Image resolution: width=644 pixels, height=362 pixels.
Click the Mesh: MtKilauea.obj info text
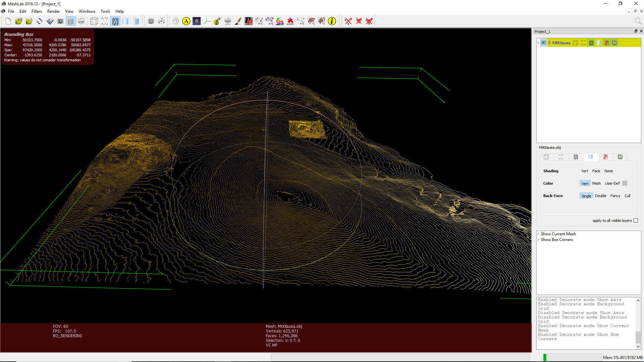284,326
